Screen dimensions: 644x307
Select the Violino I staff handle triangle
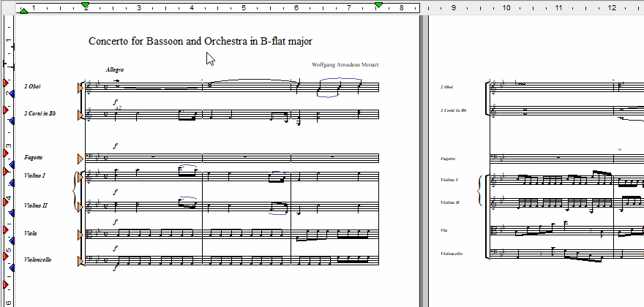pos(80,177)
